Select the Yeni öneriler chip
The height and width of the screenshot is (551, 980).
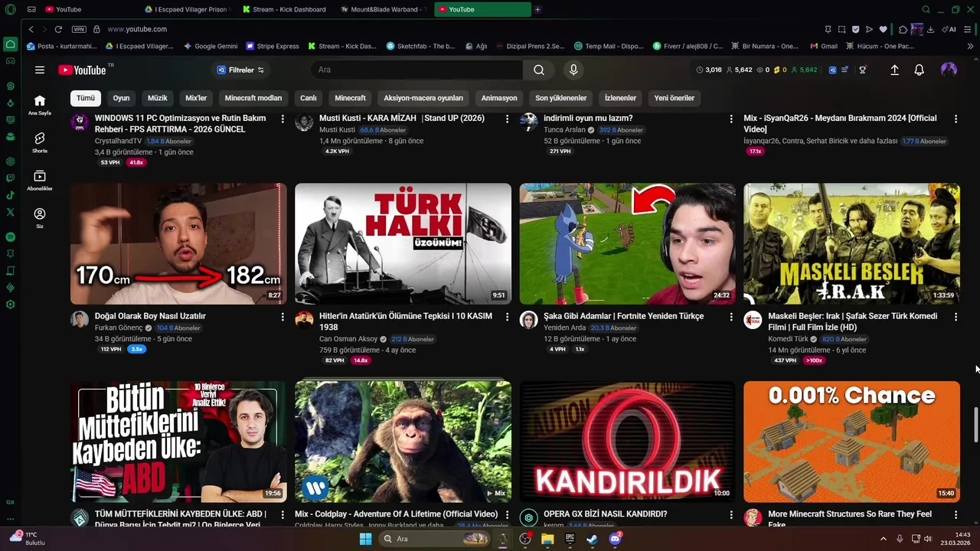coord(675,98)
